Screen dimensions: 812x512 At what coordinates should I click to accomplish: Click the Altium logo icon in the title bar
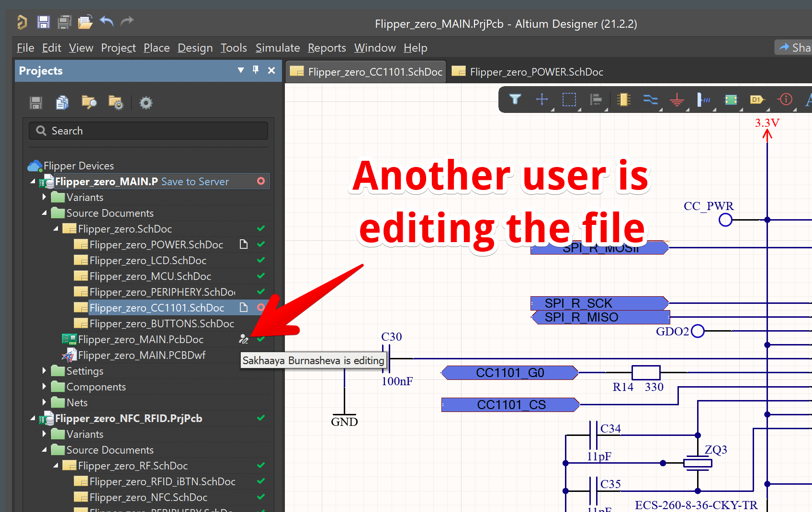(x=22, y=22)
